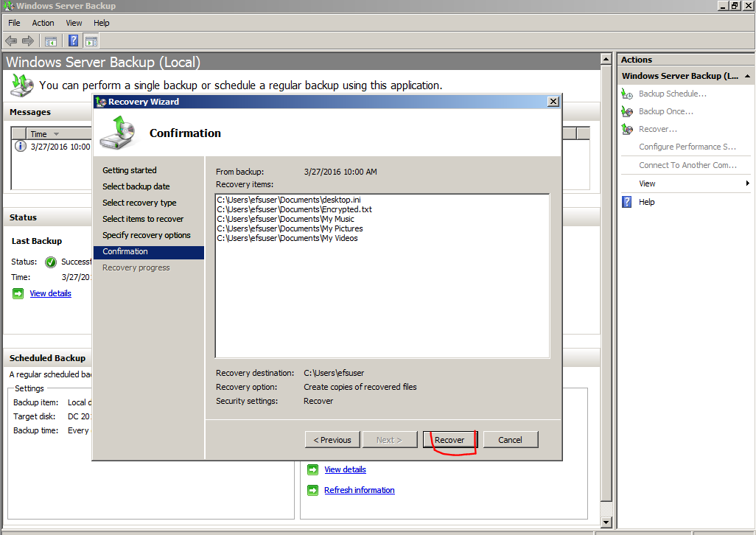Click Time column sort arrow in Messages
The width and height of the screenshot is (756, 535).
coord(57,134)
